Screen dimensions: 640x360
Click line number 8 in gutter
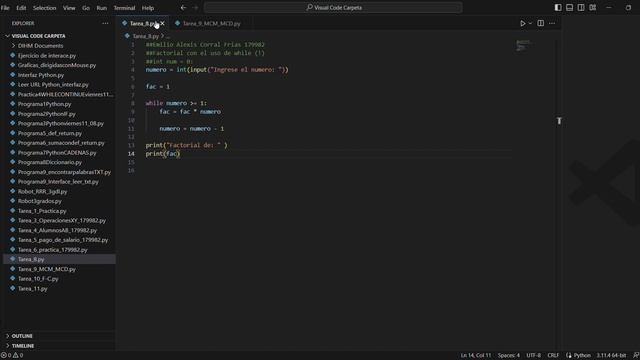(133, 103)
